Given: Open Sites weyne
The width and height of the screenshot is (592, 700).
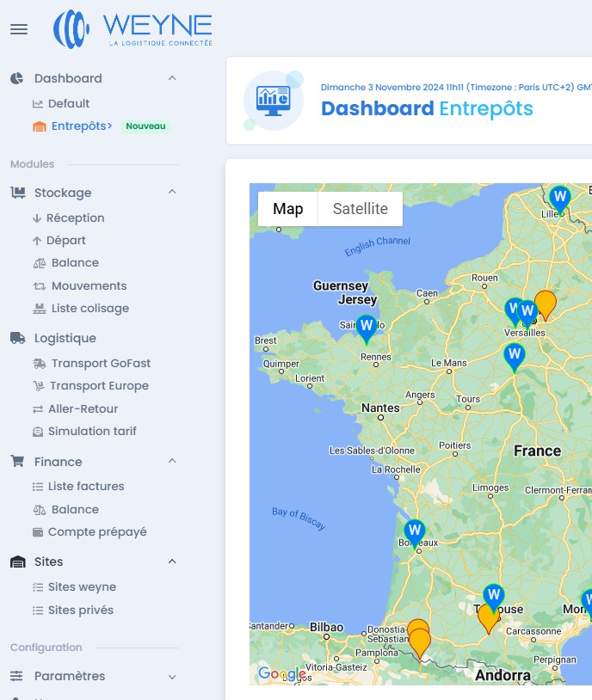Looking at the screenshot, I should (83, 587).
